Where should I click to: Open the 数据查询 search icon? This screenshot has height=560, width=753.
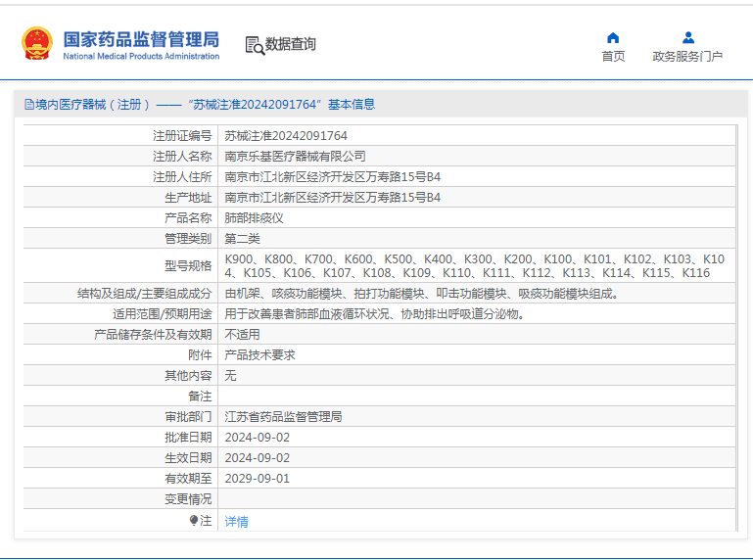[255, 46]
